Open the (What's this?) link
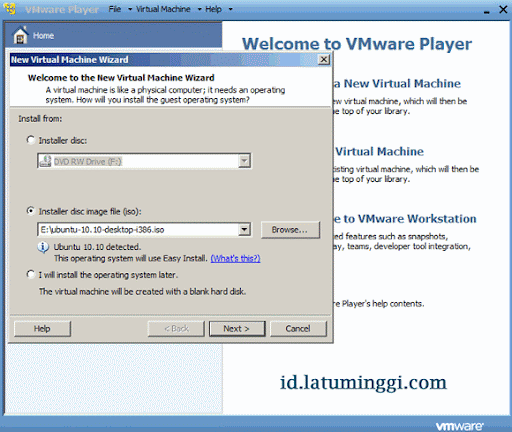Image resolution: width=512 pixels, height=432 pixels. coord(235,258)
